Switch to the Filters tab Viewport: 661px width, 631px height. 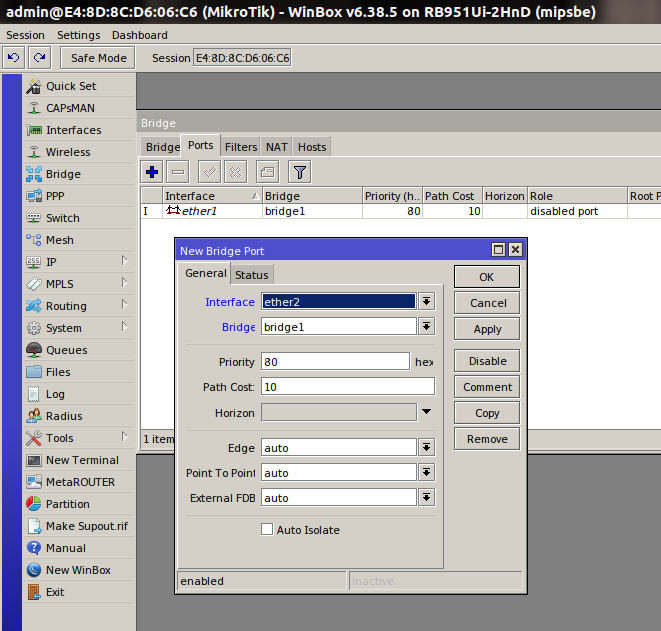point(241,147)
